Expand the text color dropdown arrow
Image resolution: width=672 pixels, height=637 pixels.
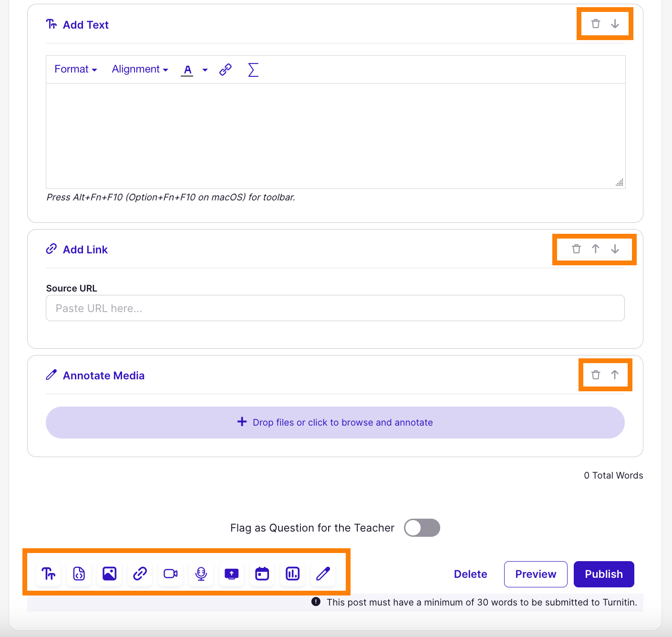[x=205, y=70]
